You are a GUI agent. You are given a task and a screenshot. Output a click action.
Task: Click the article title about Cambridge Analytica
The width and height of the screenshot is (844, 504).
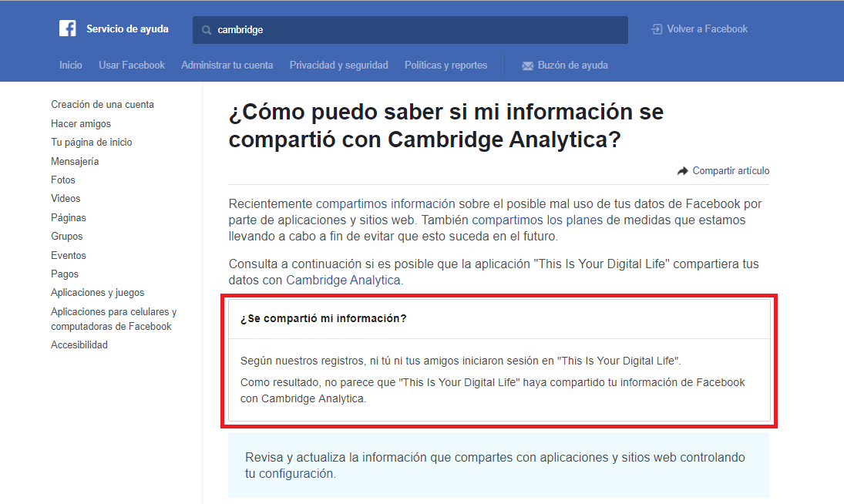[x=446, y=126]
